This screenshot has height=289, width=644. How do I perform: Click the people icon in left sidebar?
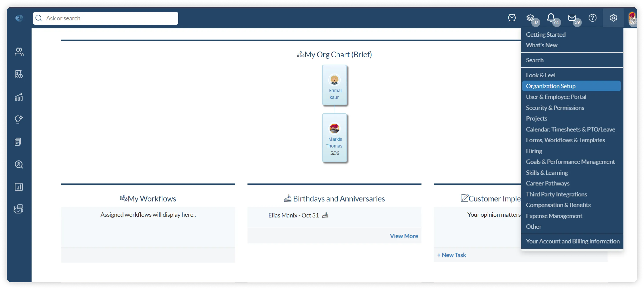19,52
